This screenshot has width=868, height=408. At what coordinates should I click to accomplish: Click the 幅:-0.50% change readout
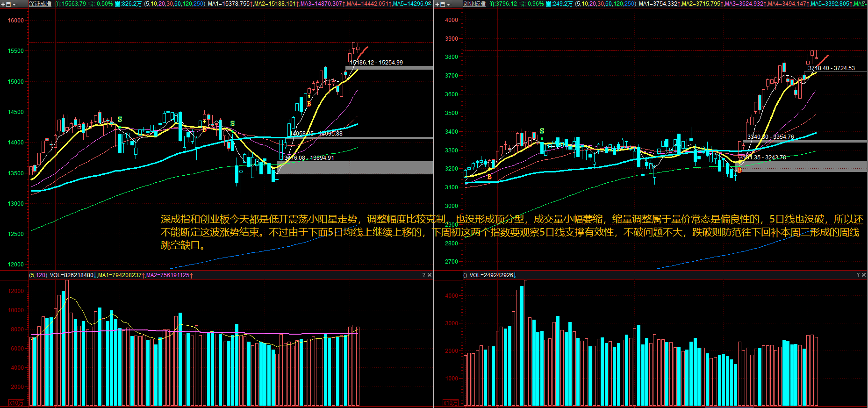pyautogui.click(x=100, y=4)
